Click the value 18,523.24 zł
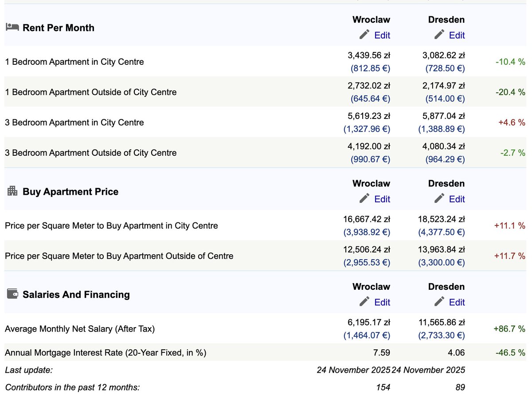This screenshot has height=403, width=532. 442,219
